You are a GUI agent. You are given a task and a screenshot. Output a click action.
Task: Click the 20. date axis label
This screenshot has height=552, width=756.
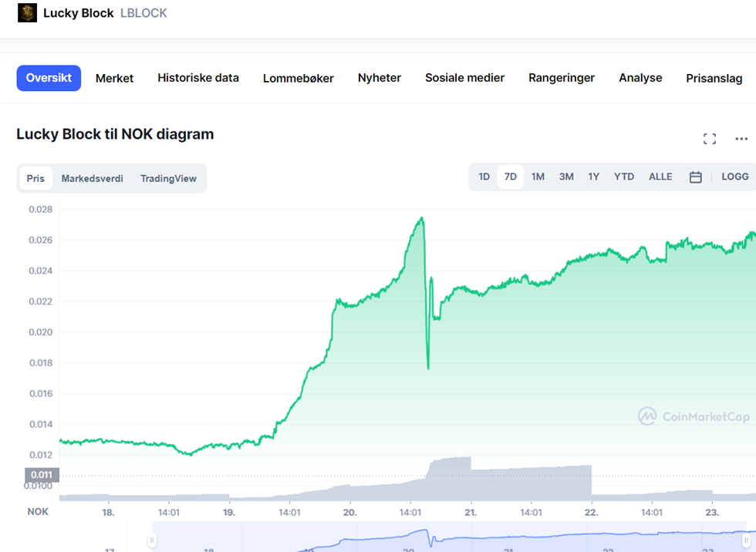(x=349, y=513)
